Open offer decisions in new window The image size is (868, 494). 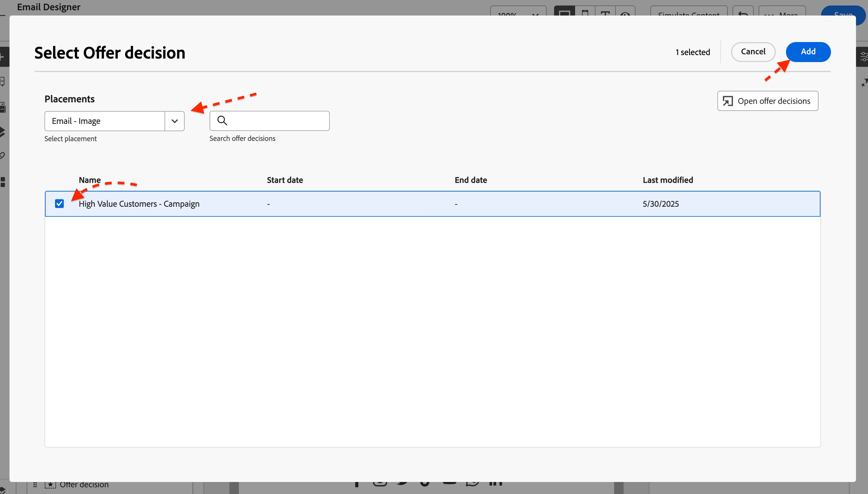point(768,101)
